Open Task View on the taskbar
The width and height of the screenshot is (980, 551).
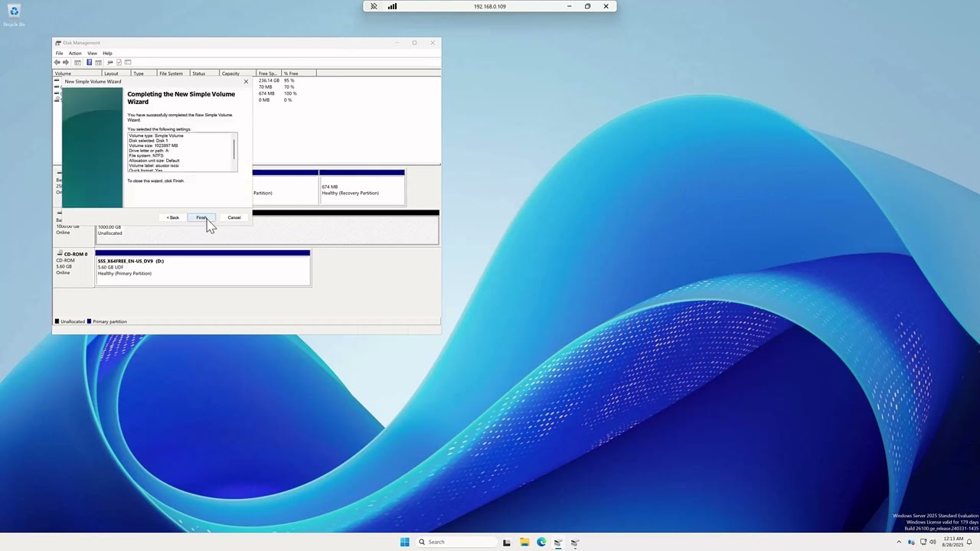pos(507,542)
